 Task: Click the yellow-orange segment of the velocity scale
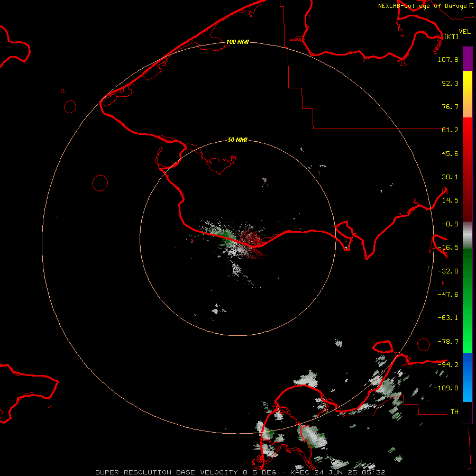tap(467, 94)
